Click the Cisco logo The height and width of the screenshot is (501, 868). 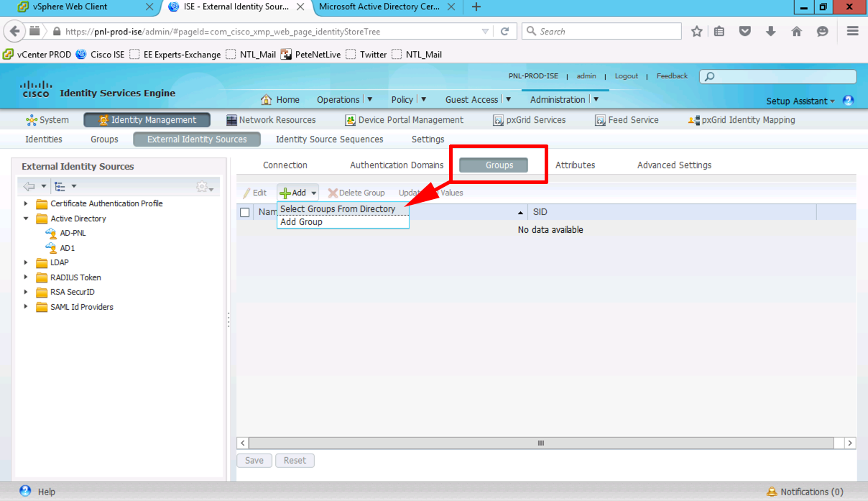tap(36, 88)
